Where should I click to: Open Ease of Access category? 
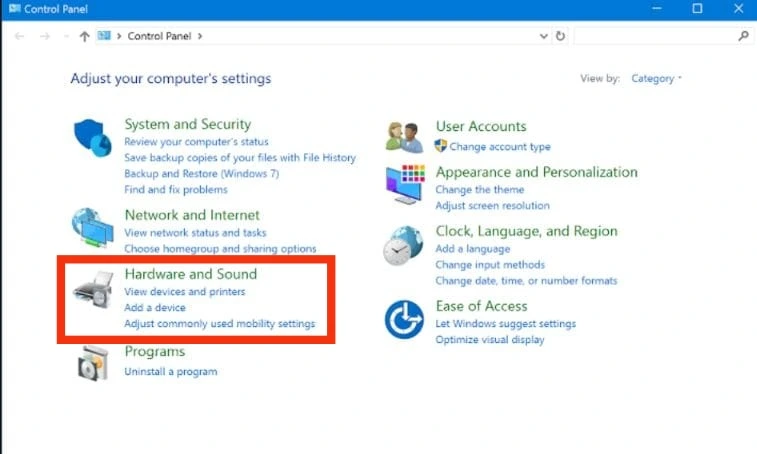pos(481,306)
